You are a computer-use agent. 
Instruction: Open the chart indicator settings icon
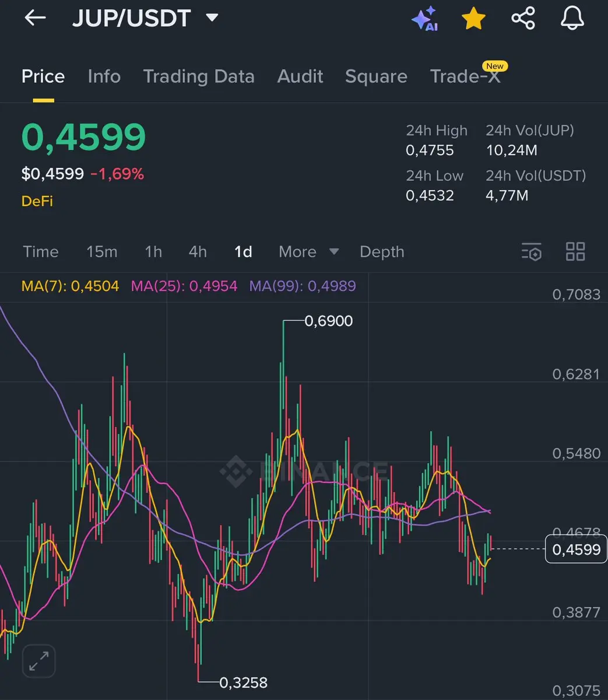[531, 251]
